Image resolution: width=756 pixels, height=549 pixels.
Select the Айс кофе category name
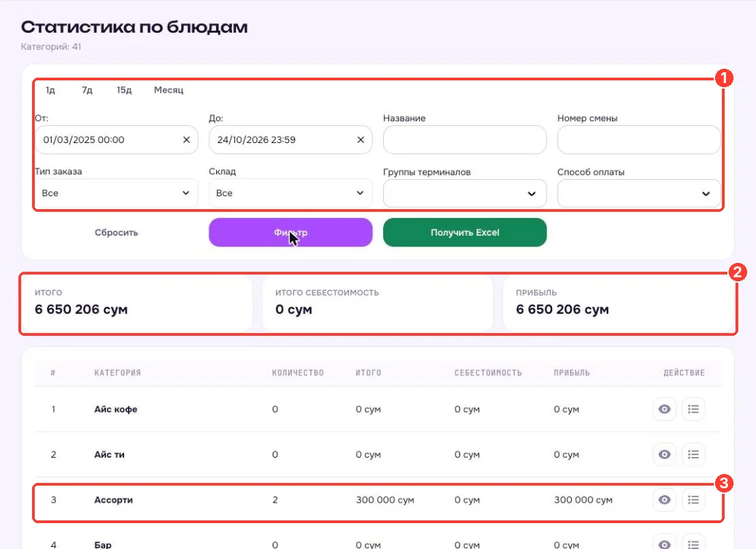(116, 409)
